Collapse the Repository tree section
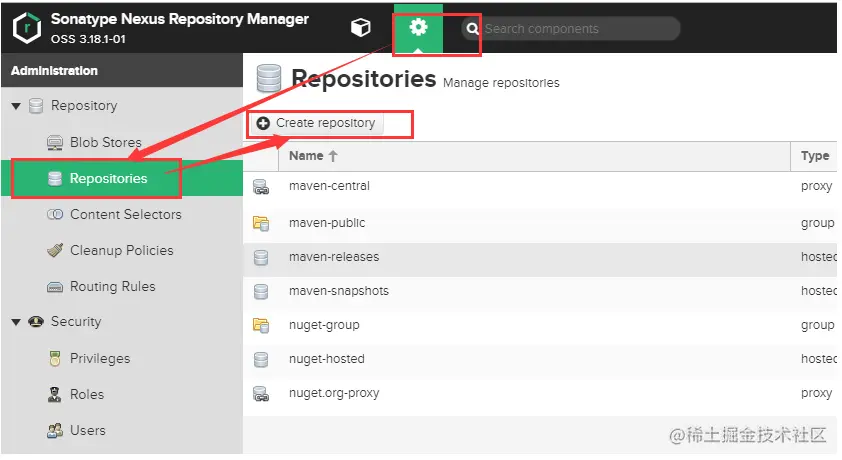This screenshot has width=842, height=460. [16, 106]
